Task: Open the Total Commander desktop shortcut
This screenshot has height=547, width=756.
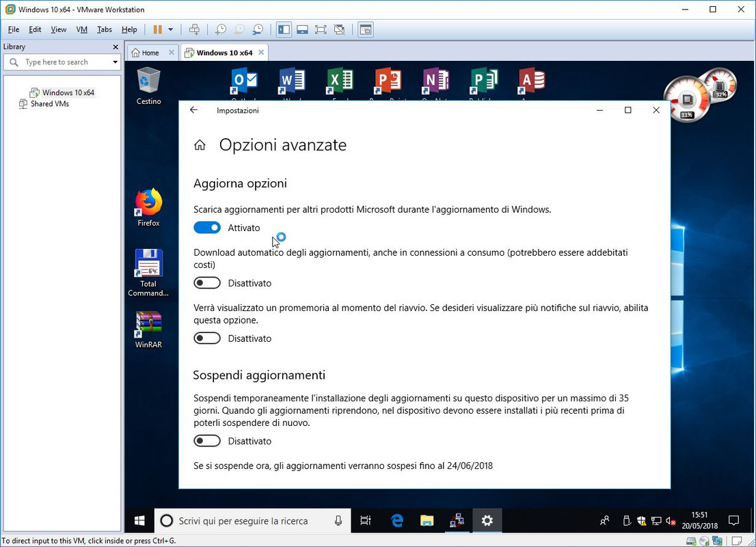Action: 148,273
